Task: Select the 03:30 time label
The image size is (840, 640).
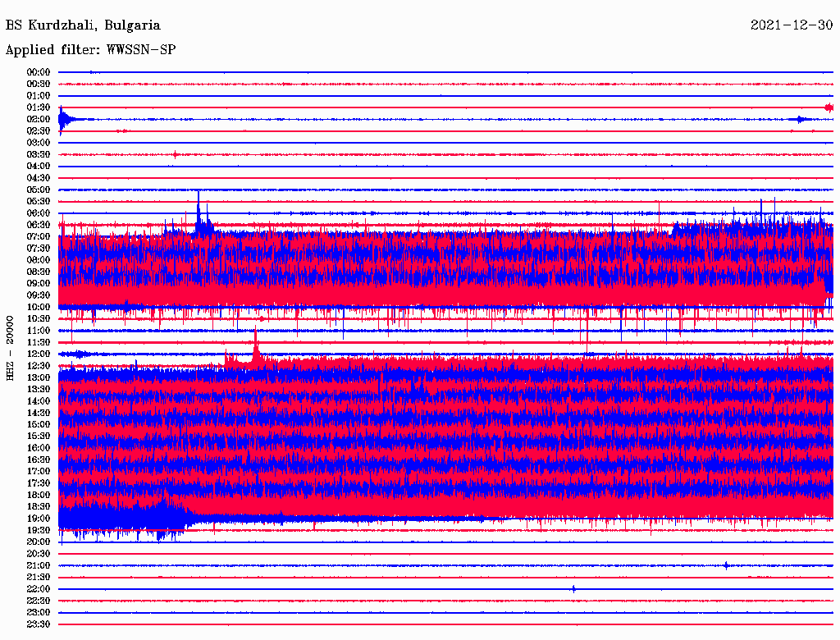Action: point(39,155)
